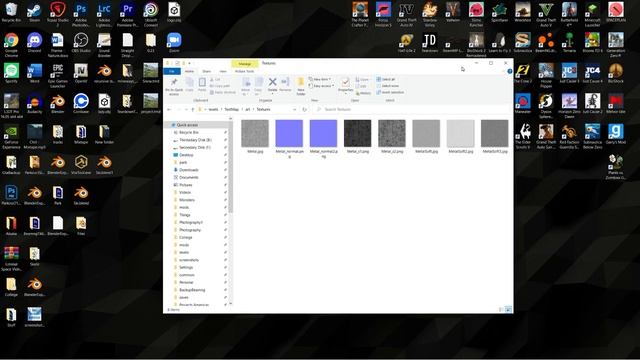
Task: Click the Up one level arrow
Action: 193,109
